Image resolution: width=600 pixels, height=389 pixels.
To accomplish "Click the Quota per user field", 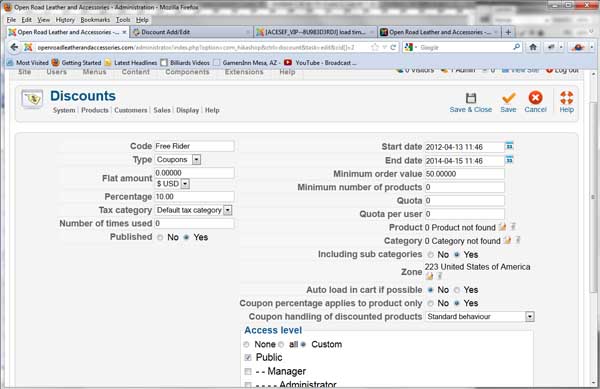I will coord(465,214).
